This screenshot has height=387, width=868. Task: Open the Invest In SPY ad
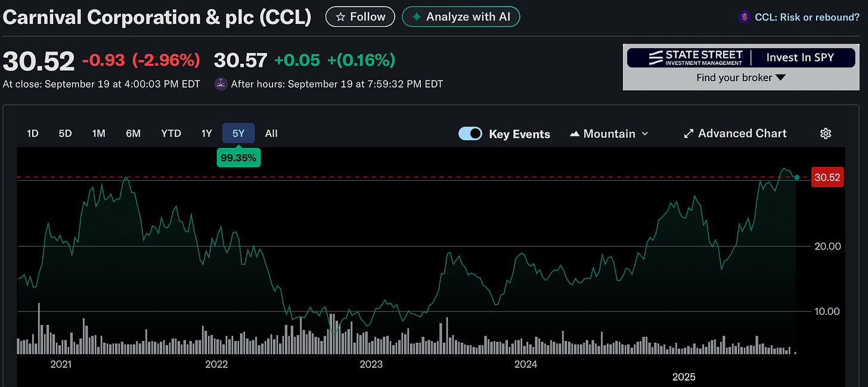point(801,57)
